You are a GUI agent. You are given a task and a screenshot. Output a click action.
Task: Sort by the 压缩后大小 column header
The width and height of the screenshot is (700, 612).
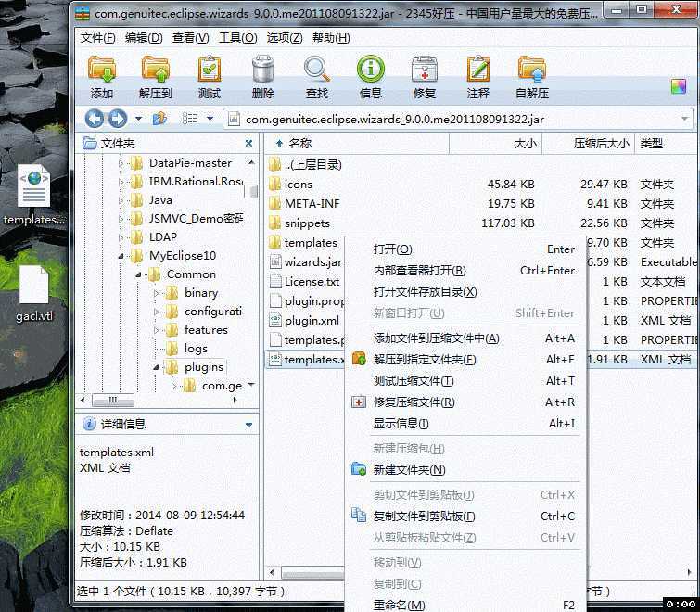click(x=589, y=144)
